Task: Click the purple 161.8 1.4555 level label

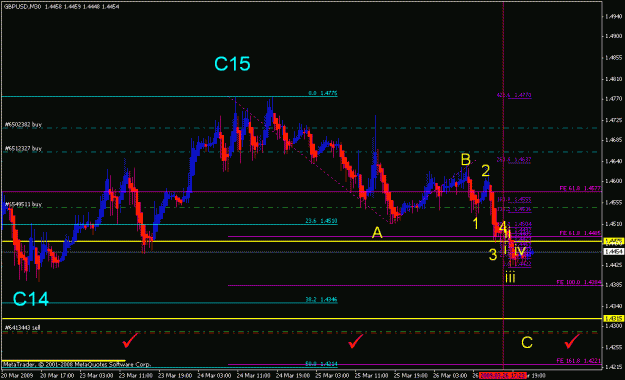Action: click(514, 199)
